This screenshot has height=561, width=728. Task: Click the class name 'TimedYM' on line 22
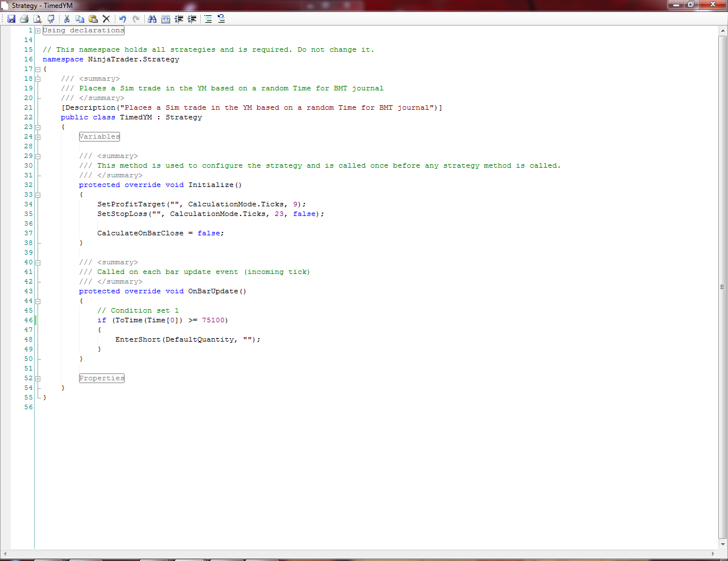pyautogui.click(x=136, y=118)
